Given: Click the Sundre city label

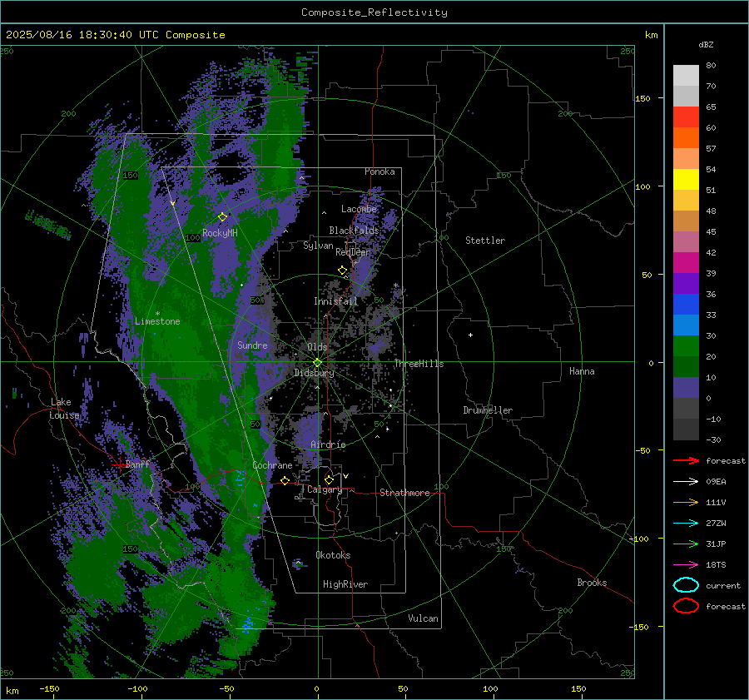Looking at the screenshot, I should tap(252, 345).
